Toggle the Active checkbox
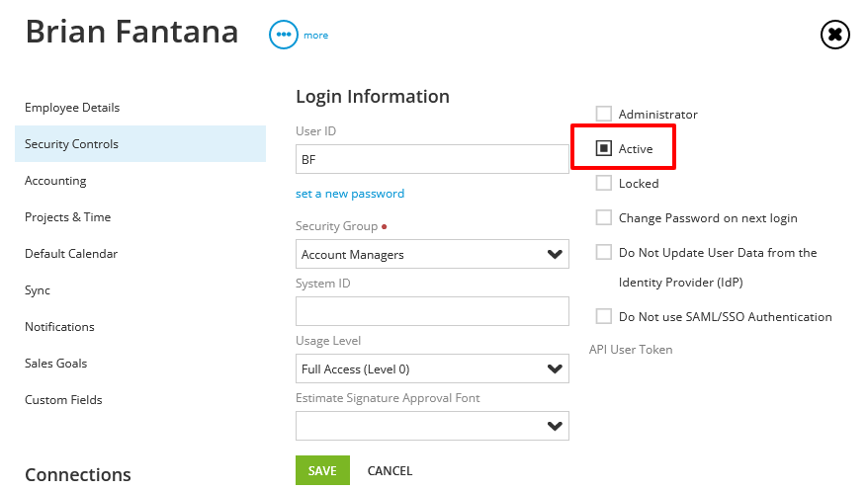This screenshot has width=868, height=491. (x=603, y=148)
